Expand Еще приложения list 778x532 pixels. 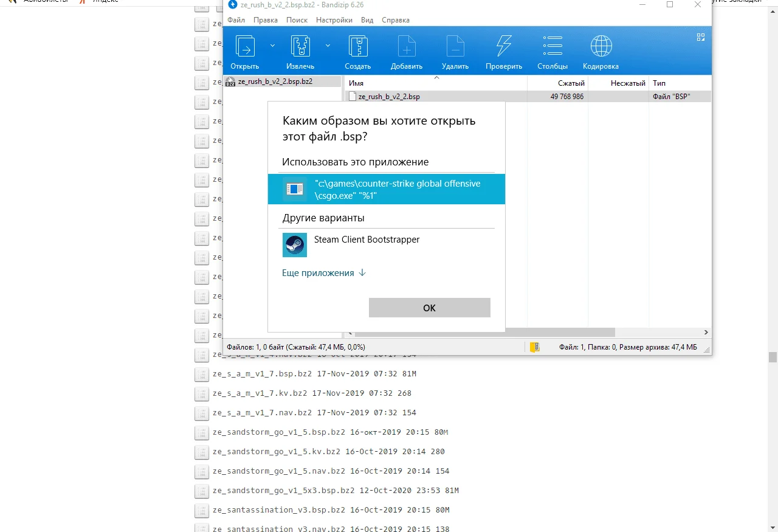(324, 273)
